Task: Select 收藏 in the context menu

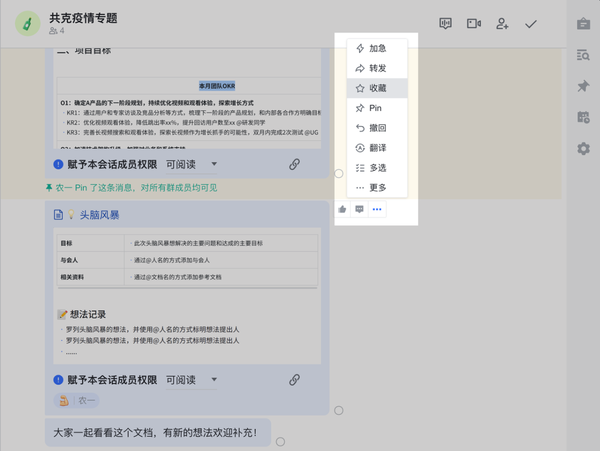Action: click(x=377, y=88)
